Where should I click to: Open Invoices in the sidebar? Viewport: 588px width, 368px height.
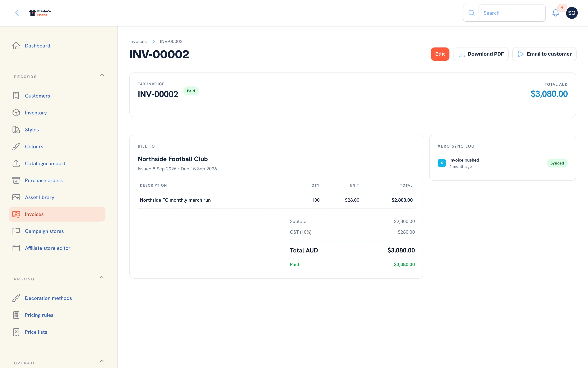click(x=57, y=214)
